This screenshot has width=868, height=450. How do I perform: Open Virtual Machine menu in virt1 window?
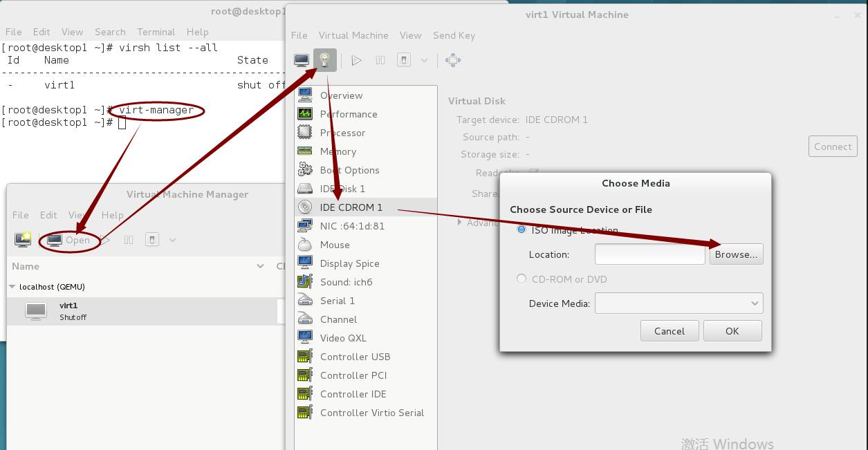point(353,35)
